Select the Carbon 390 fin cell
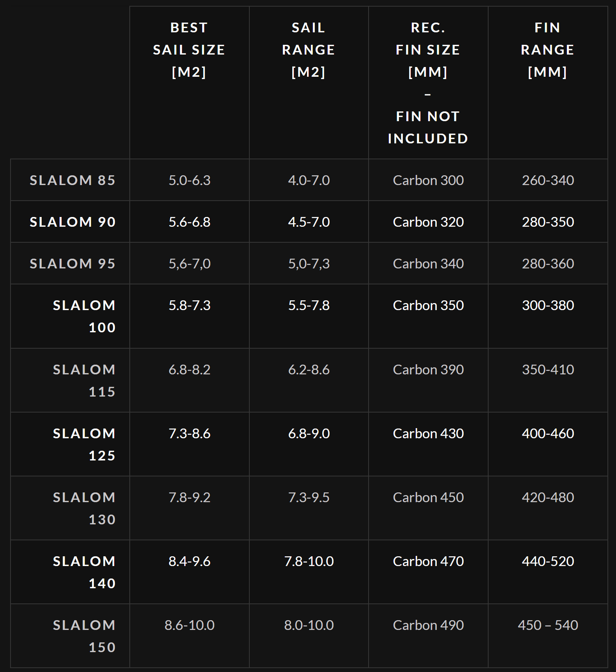This screenshot has height=672, width=616. 428,369
